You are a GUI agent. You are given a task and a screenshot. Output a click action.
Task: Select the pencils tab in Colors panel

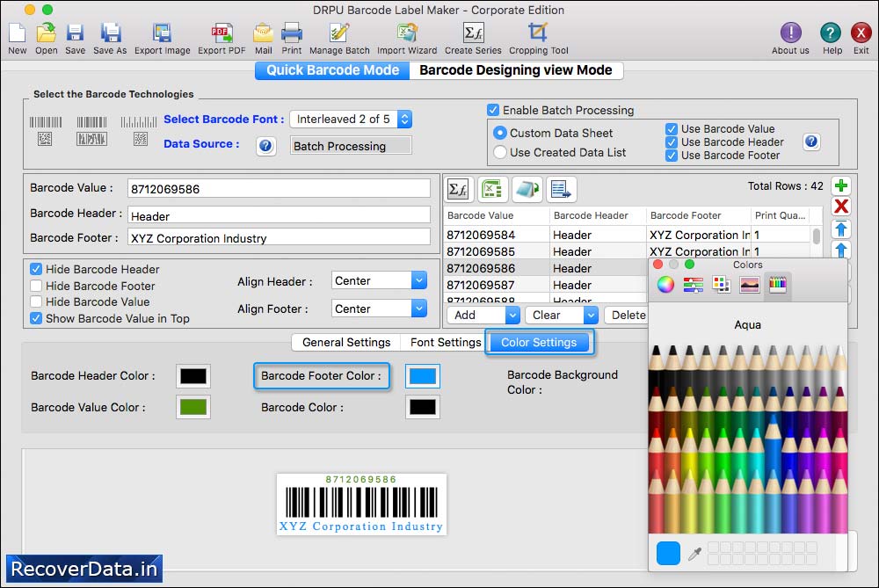click(778, 285)
